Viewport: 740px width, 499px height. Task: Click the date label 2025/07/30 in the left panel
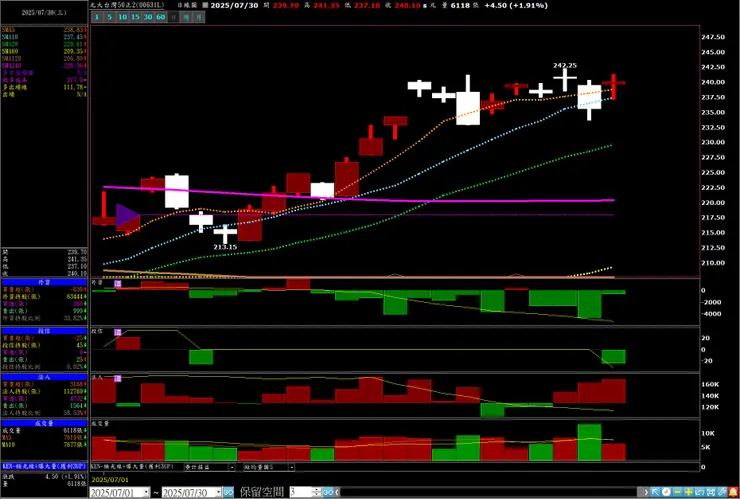click(x=44, y=13)
